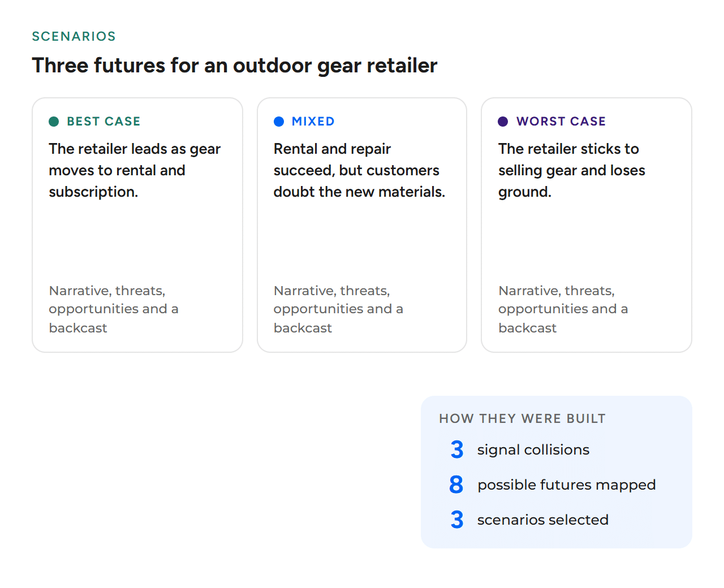Select the WORST CASE label
The height and width of the screenshot is (588, 724).
coord(561,122)
